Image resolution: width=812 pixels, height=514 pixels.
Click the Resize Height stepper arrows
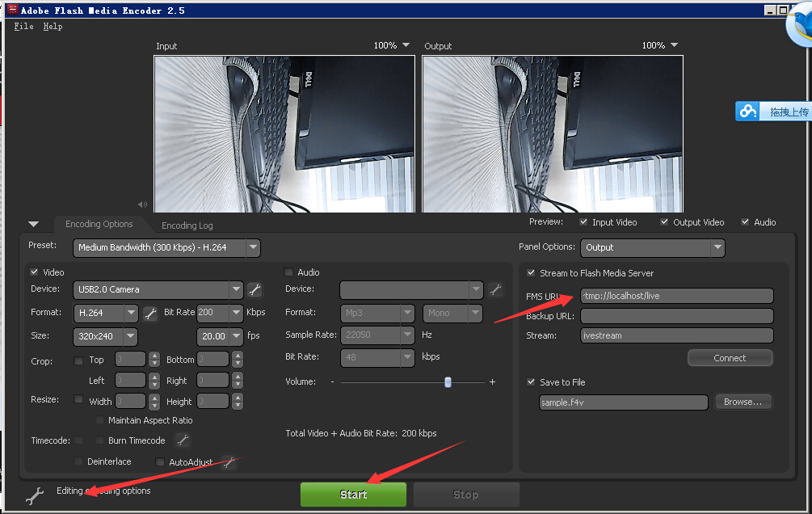point(238,402)
